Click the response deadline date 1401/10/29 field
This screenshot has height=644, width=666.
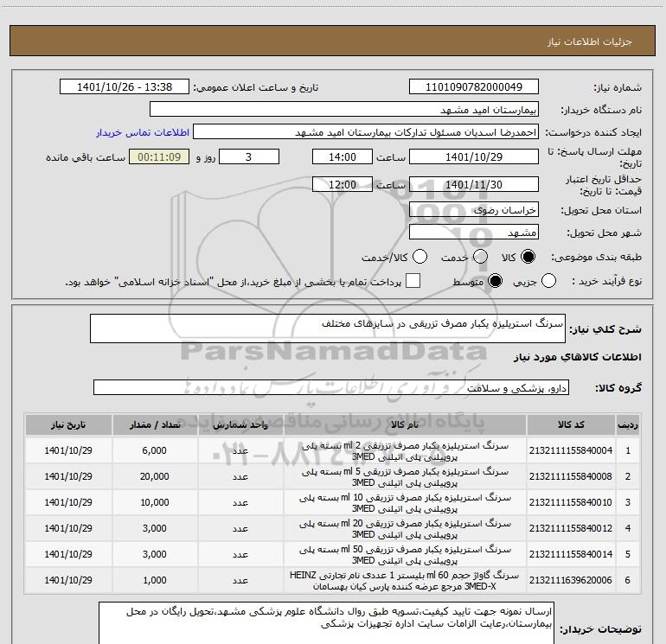(474, 156)
